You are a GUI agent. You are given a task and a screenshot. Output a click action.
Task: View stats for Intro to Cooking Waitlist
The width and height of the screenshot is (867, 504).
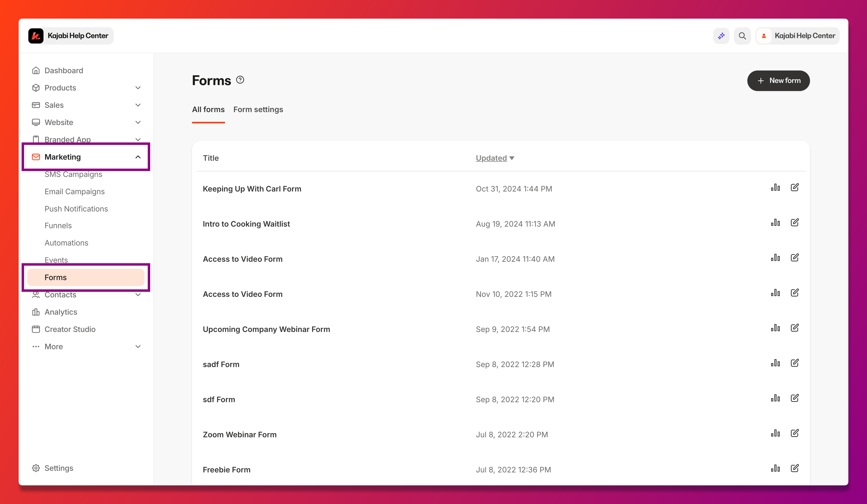775,223
